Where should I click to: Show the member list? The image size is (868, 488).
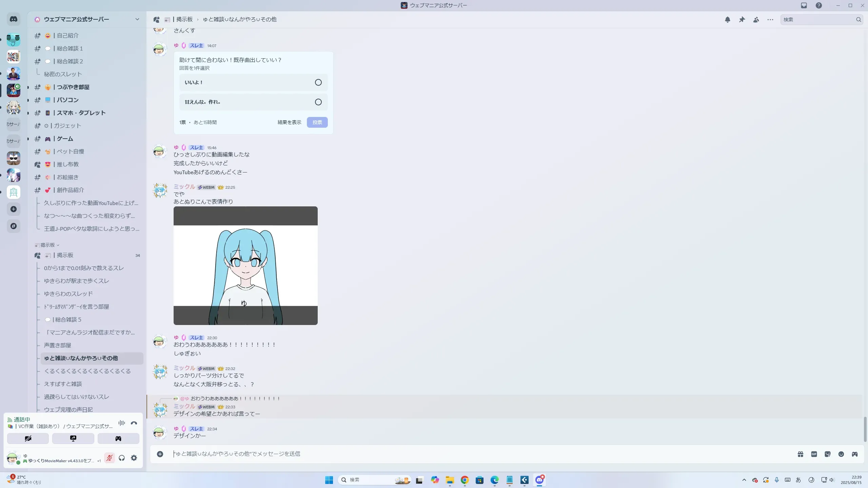(x=756, y=20)
